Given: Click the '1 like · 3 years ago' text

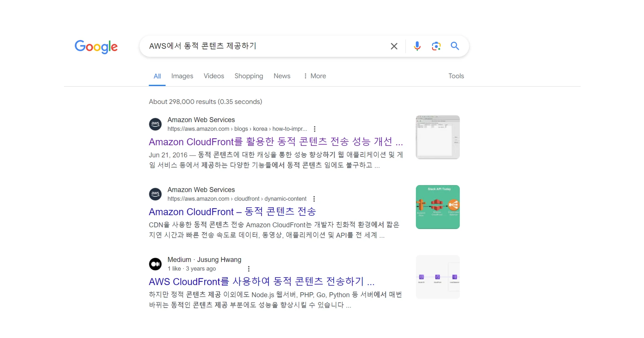Looking at the screenshot, I should pyautogui.click(x=192, y=269).
